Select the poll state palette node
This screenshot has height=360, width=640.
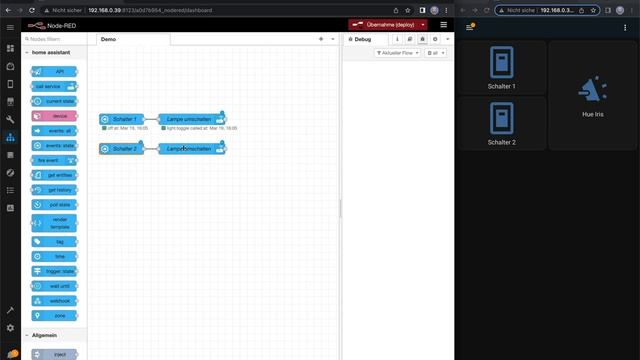(x=54, y=204)
